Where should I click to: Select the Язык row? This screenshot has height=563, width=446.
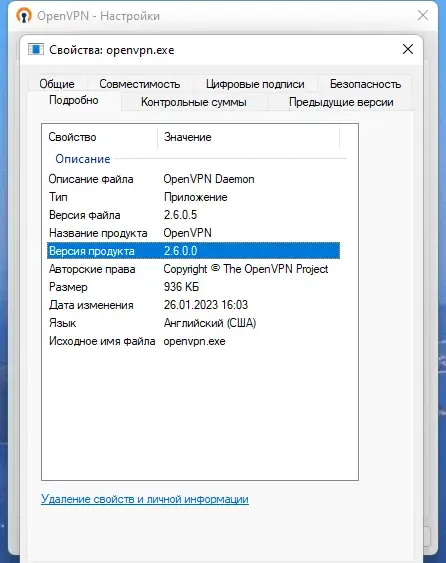click(x=193, y=323)
